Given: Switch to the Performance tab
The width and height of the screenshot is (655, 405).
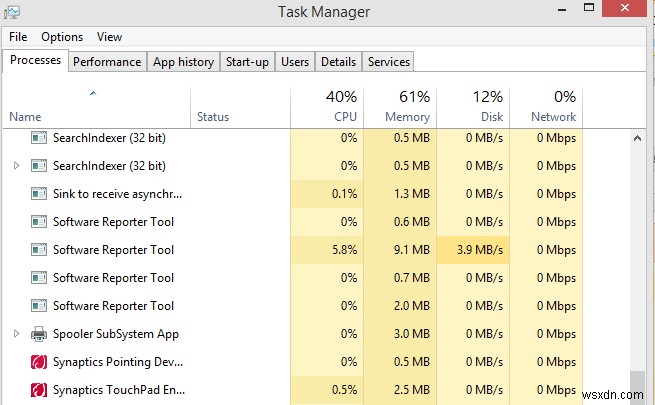Looking at the screenshot, I should 107,62.
